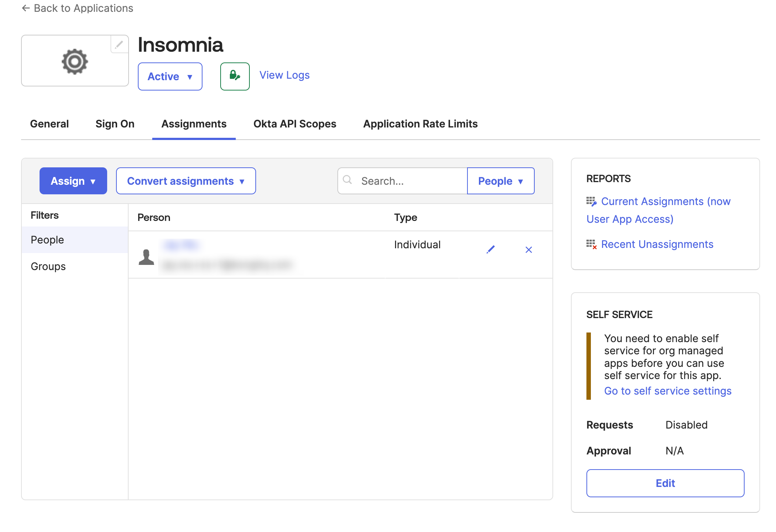Click into the Search input field
The width and height of the screenshot is (776, 532).
click(403, 181)
